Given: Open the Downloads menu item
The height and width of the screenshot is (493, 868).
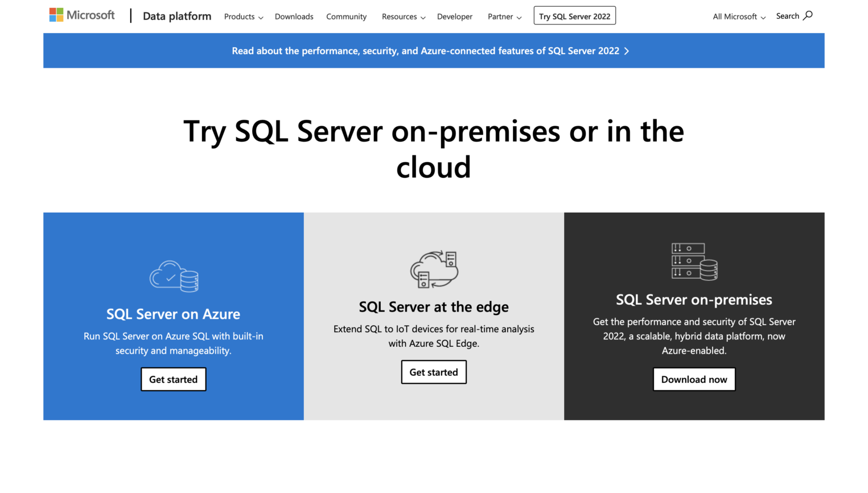Looking at the screenshot, I should tap(294, 16).
